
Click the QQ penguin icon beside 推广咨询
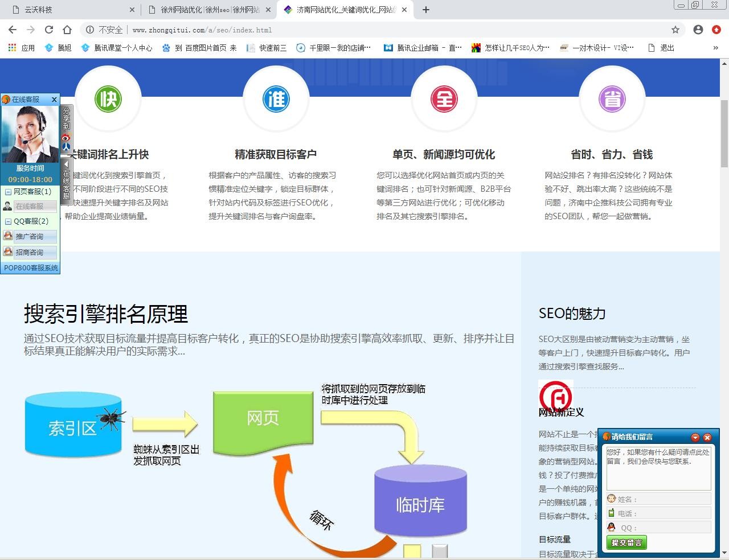coord(7,235)
